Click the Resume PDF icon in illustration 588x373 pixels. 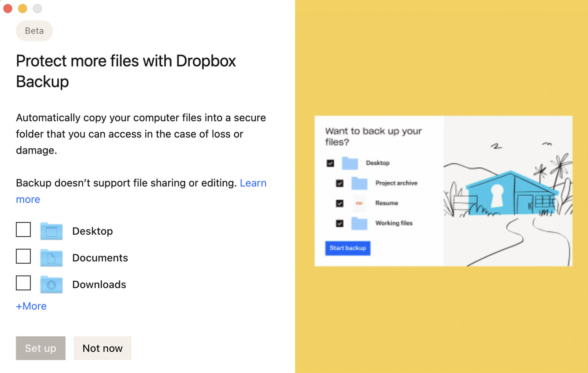click(359, 203)
